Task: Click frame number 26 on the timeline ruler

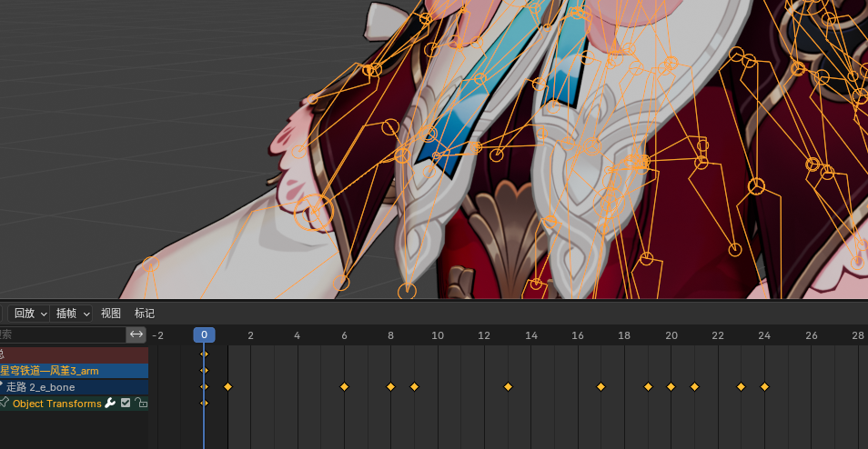Action: pos(811,335)
